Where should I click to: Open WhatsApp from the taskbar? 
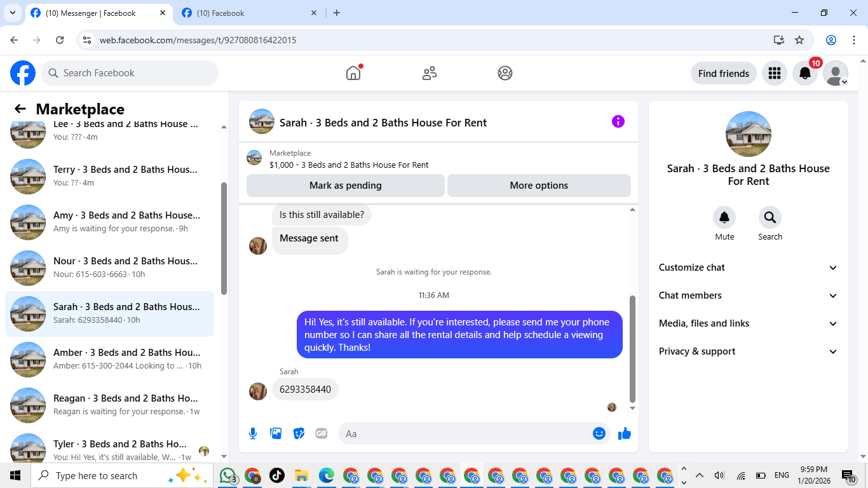click(x=227, y=475)
